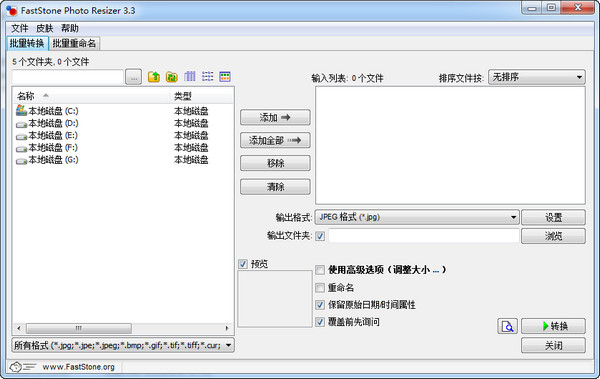Click the 浏览 button
600x379 pixels.
(x=553, y=236)
